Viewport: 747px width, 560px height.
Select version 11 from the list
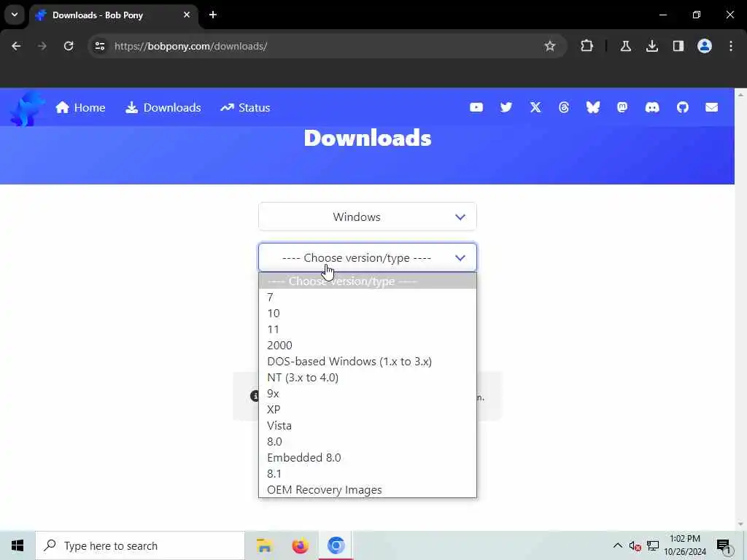(368, 330)
